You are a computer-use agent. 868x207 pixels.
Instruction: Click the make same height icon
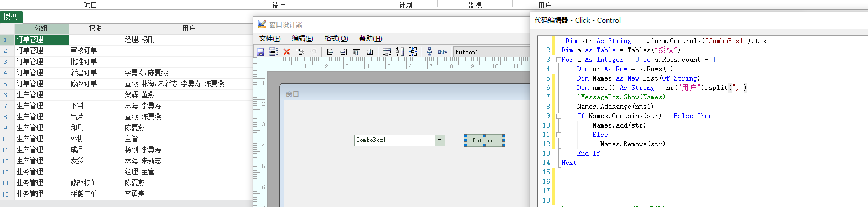400,52
